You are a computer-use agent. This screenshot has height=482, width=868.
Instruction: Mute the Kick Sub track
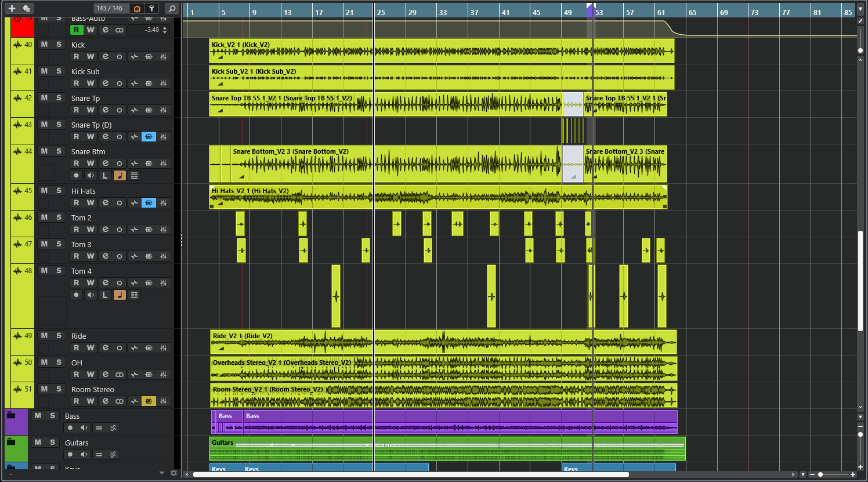point(44,71)
